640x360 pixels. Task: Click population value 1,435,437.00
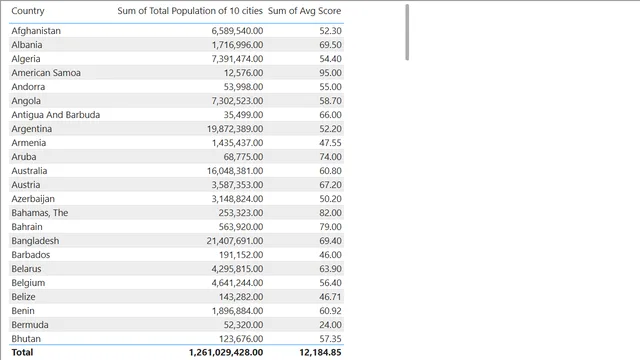(x=237, y=143)
